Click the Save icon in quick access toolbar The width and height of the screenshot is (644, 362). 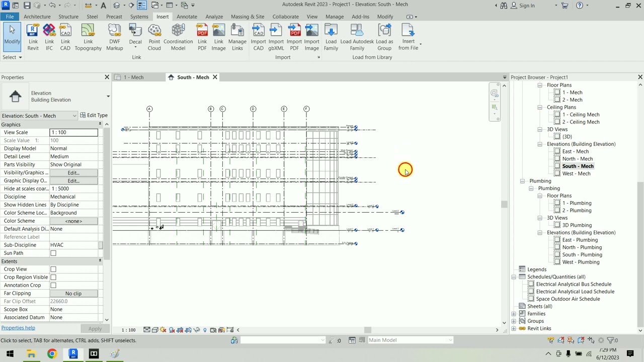pyautogui.click(x=27, y=6)
